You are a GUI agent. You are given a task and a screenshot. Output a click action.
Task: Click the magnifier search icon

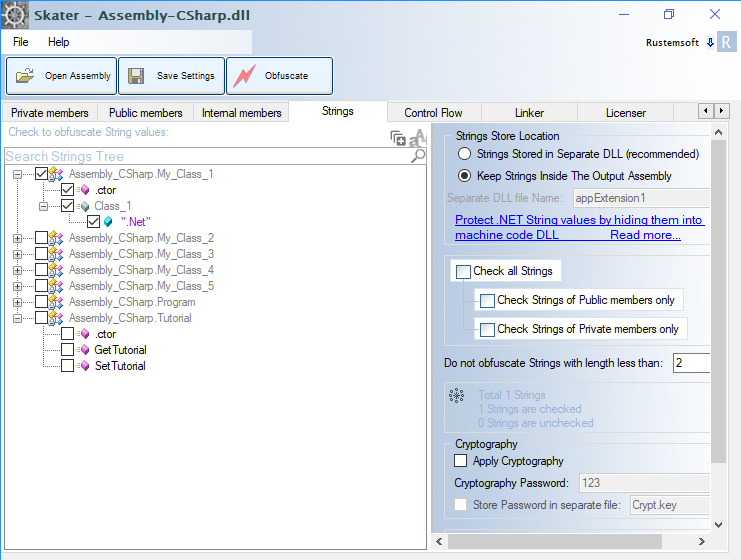tap(418, 155)
